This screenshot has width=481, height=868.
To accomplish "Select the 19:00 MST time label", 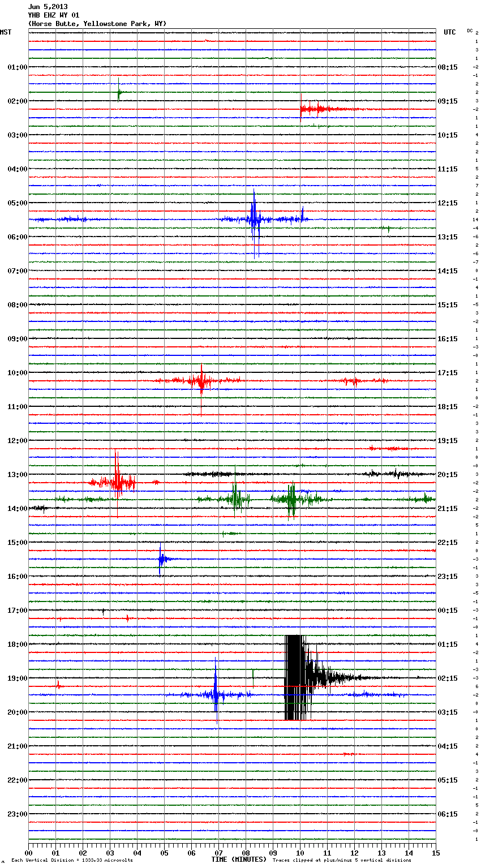I will [x=18, y=678].
